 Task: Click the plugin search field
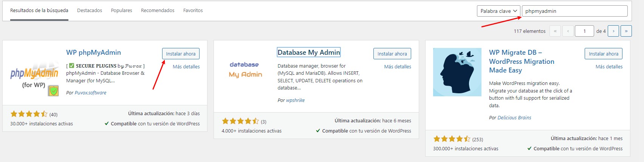pyautogui.click(x=574, y=11)
